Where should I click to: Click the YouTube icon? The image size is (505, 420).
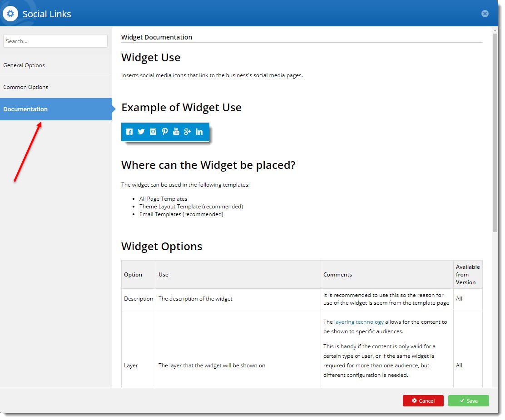pyautogui.click(x=176, y=132)
